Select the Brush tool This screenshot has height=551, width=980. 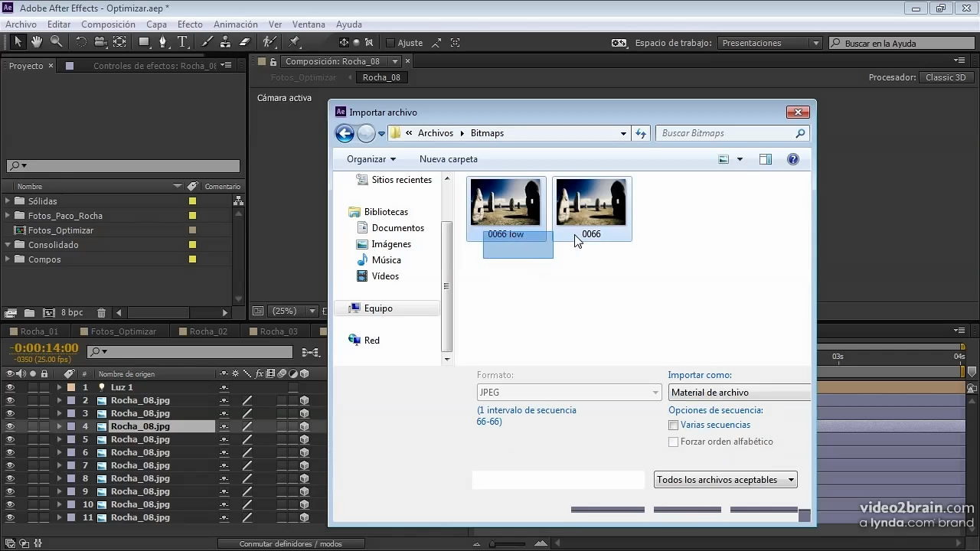coord(207,42)
